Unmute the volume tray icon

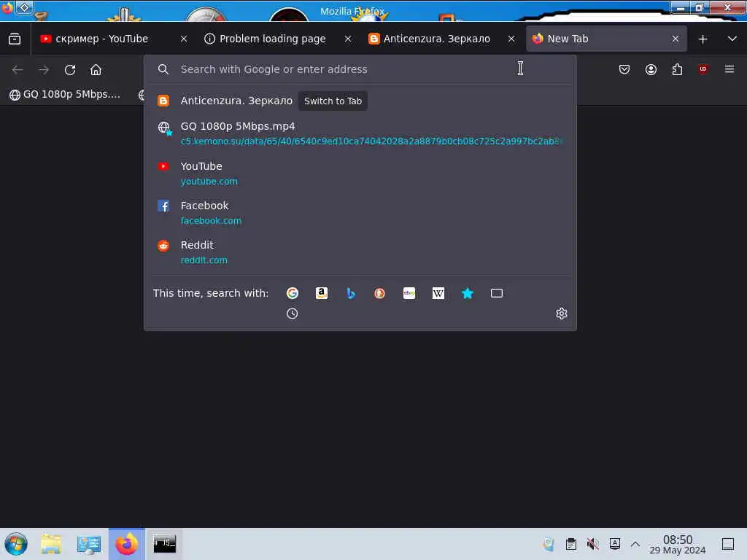592,544
